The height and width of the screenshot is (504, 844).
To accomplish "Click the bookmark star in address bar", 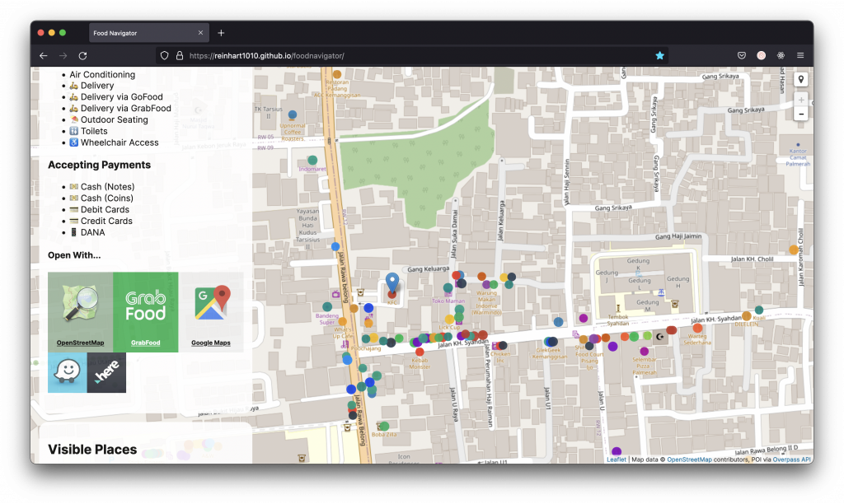I will [x=659, y=55].
